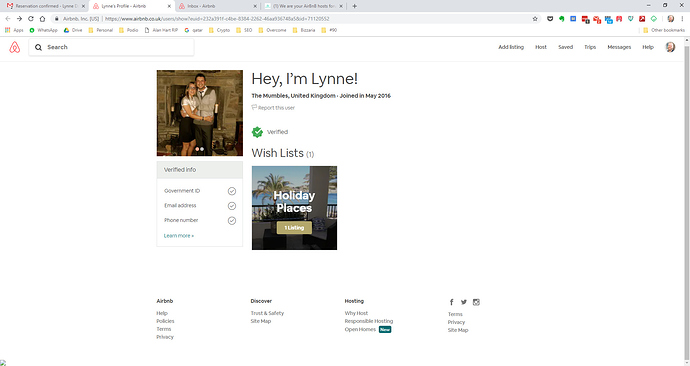The image size is (690, 366).
Task: Bookmark this page with the star icon
Action: pos(535,18)
